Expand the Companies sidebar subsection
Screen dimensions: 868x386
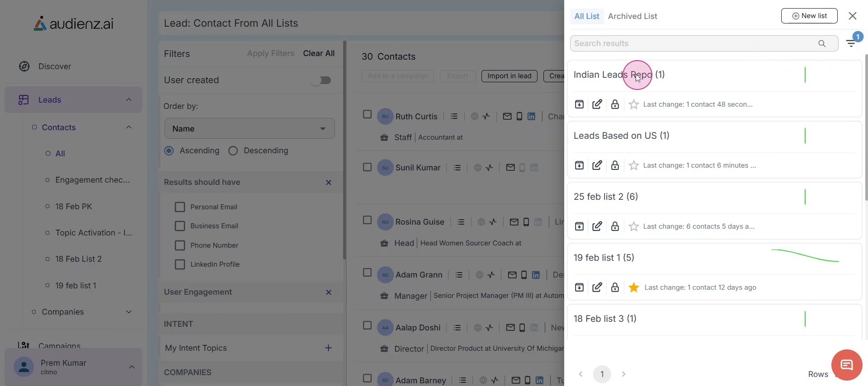(129, 312)
